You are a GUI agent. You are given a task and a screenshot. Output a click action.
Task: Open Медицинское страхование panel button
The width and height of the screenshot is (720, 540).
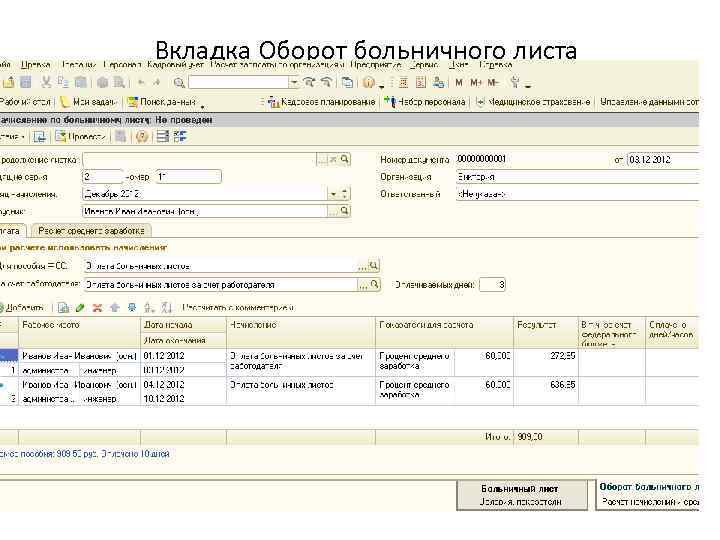click(534, 102)
